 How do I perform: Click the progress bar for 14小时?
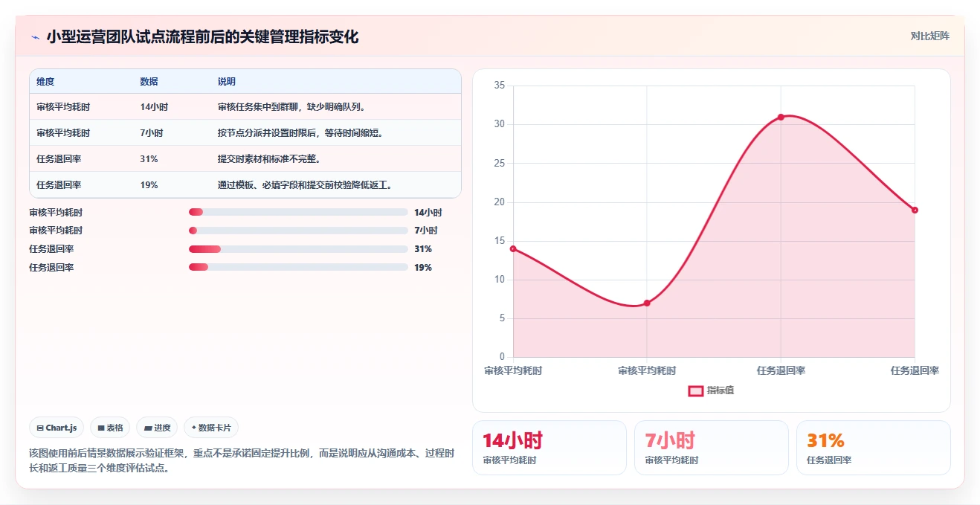pos(298,212)
